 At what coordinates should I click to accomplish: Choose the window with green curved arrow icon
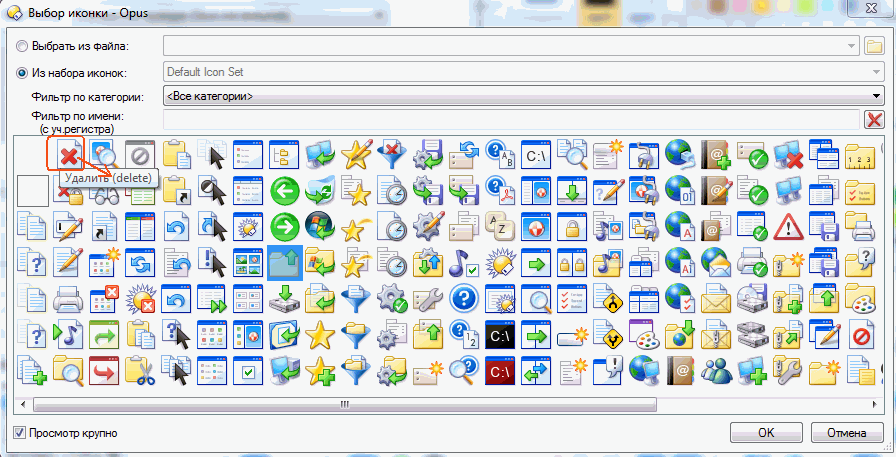click(x=104, y=334)
